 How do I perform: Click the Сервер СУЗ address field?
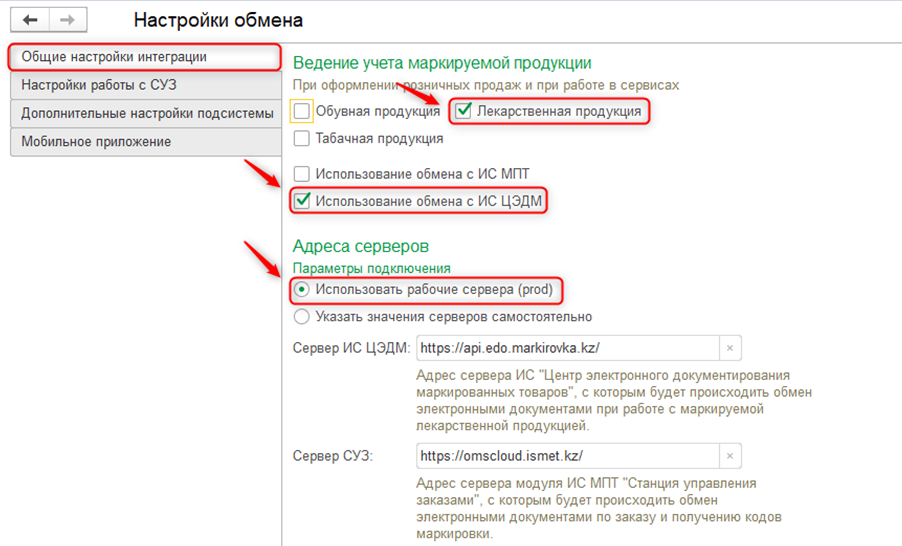[566, 456]
